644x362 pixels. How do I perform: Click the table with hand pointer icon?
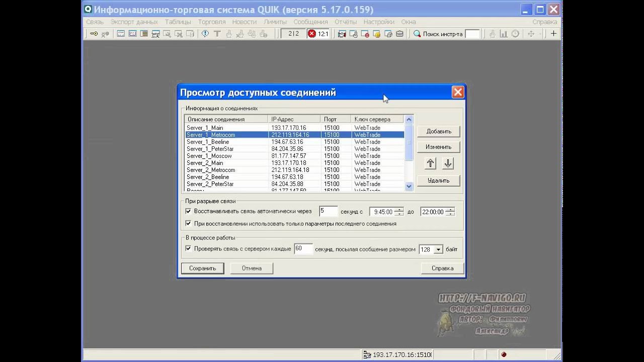tap(354, 34)
